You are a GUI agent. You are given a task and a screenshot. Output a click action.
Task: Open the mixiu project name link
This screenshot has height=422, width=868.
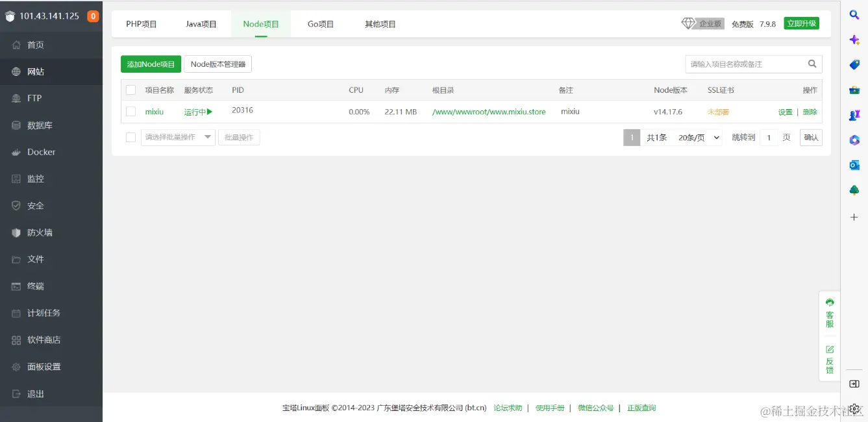[155, 112]
